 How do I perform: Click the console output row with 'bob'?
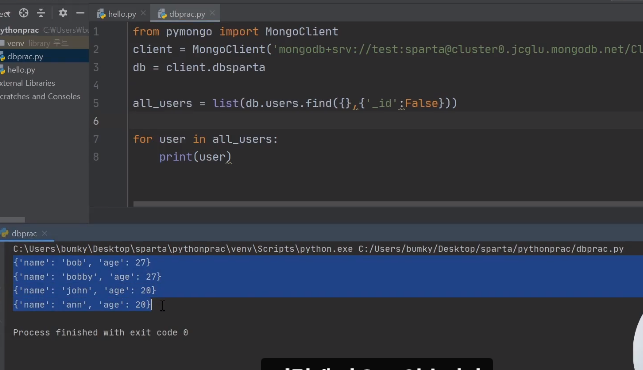click(x=82, y=263)
